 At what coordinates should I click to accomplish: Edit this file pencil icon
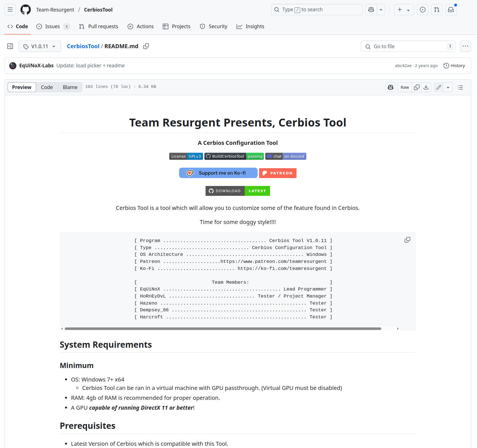coord(439,87)
